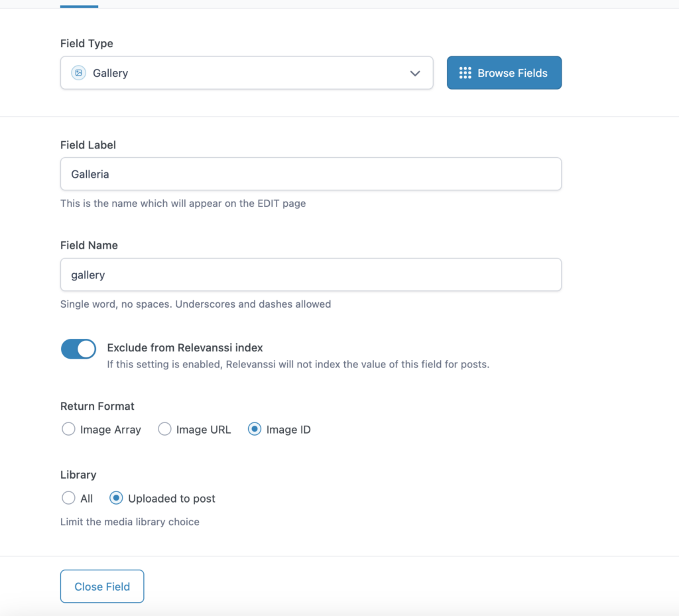Click the Image Array label text

click(x=111, y=430)
